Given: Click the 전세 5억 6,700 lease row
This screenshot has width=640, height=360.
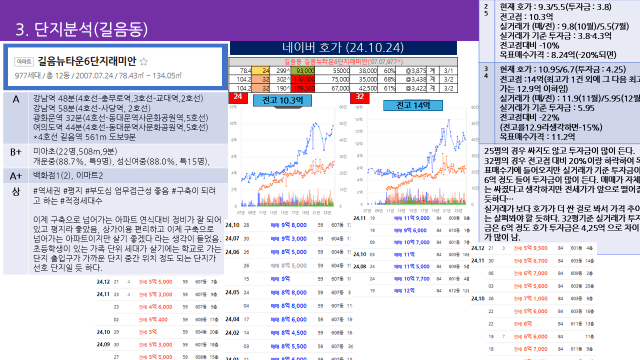Looking at the screenshot, I should pyautogui.click(x=533, y=260).
